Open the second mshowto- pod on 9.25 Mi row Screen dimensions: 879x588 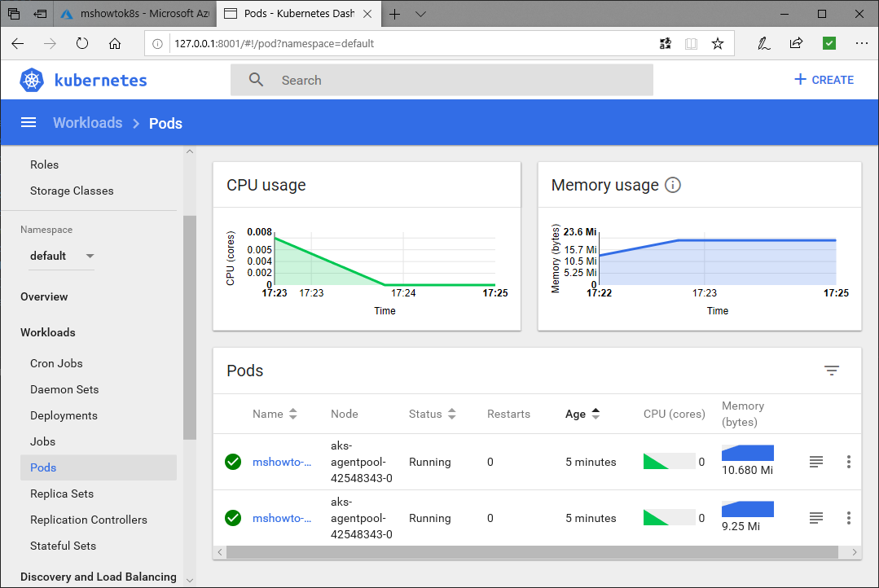281,518
